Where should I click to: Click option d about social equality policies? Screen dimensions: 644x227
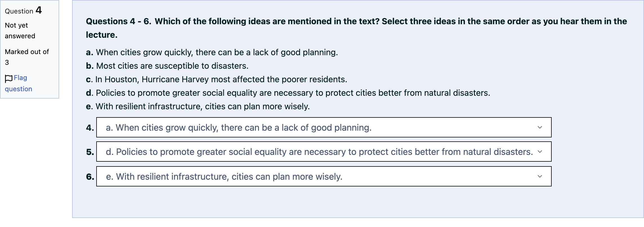click(288, 93)
